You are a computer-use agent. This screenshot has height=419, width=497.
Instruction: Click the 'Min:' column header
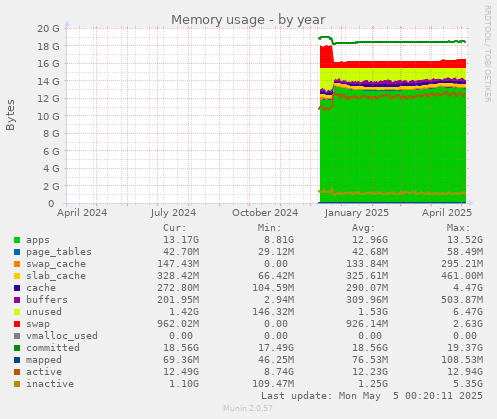[x=269, y=228]
